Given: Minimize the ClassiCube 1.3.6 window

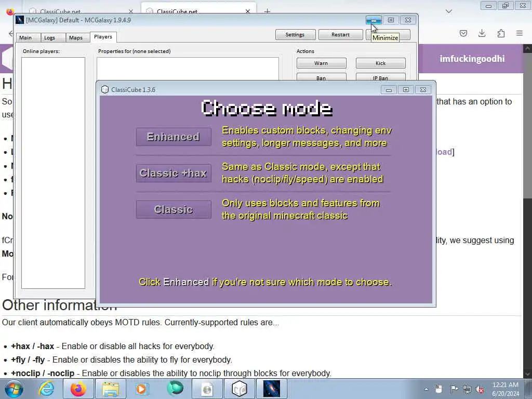Looking at the screenshot, I should coord(389,89).
